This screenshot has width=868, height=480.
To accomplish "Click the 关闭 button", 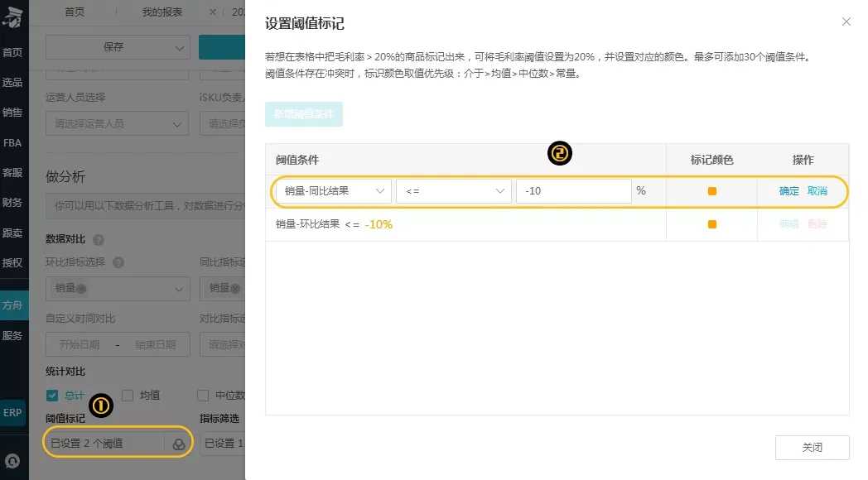I will coord(812,448).
